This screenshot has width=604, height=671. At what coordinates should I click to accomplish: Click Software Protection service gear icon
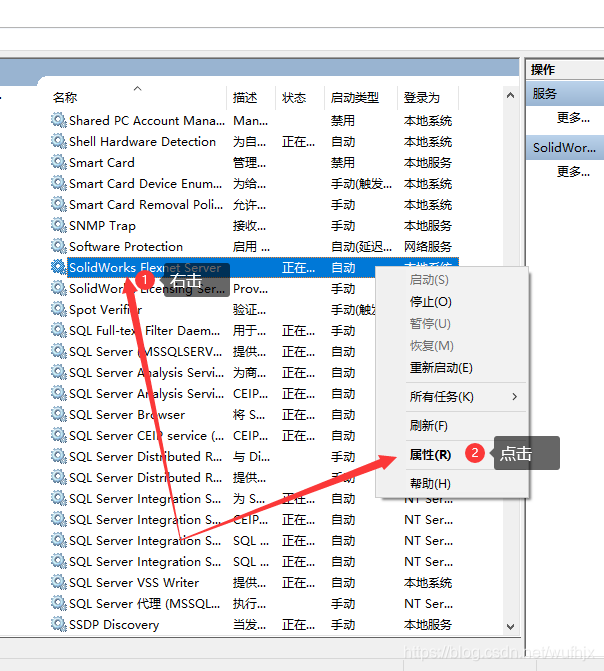tap(59, 247)
